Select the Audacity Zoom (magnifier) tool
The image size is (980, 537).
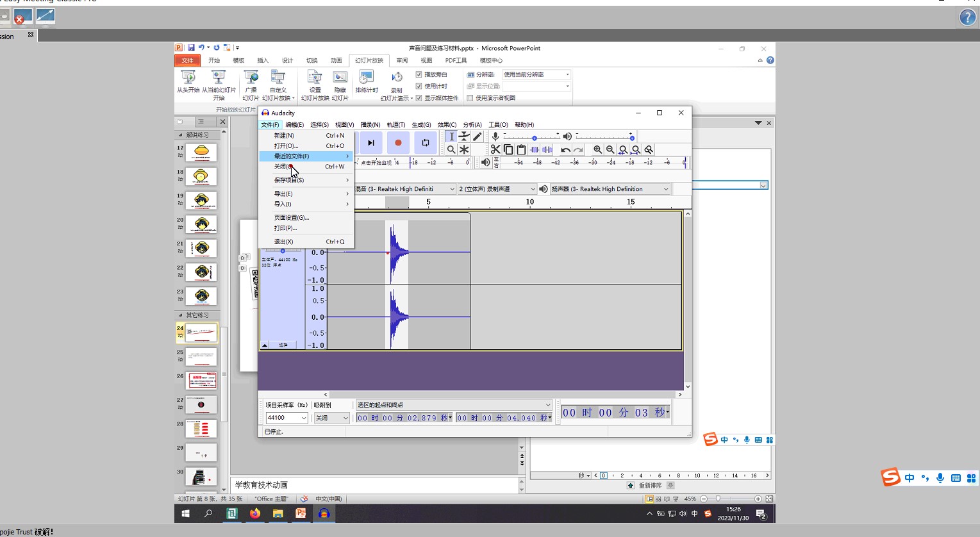451,149
